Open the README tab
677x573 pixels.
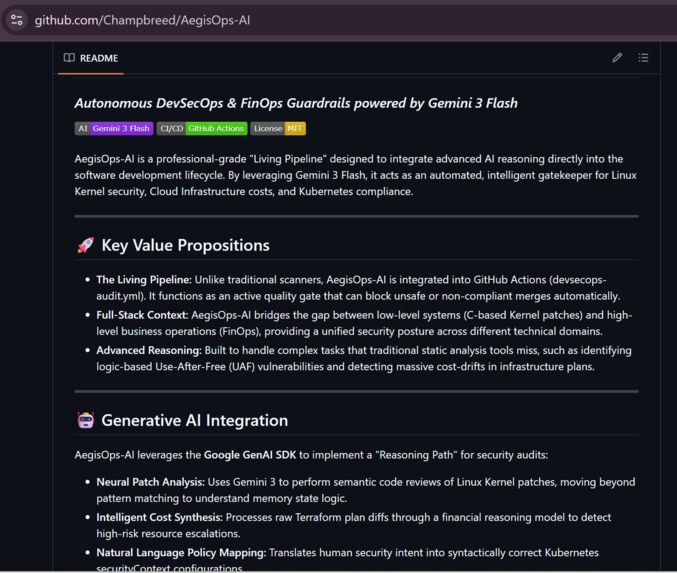tap(91, 58)
